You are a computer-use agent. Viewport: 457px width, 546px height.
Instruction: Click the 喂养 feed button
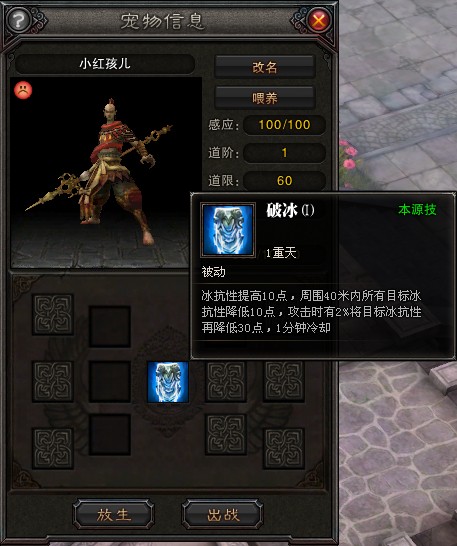(x=265, y=98)
